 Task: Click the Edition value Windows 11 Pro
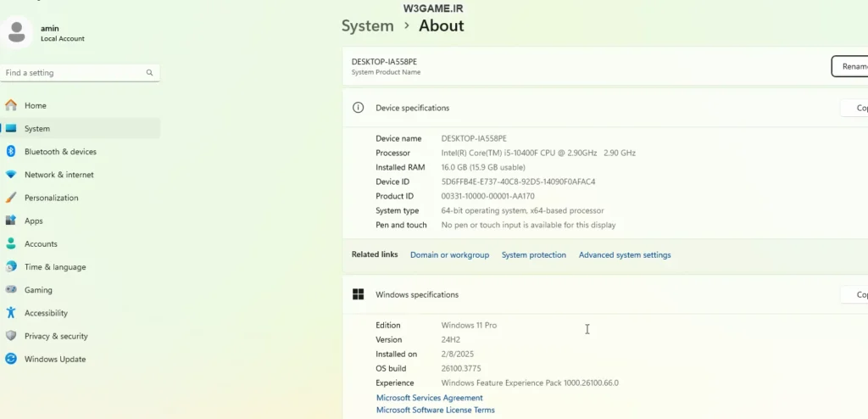(x=469, y=326)
